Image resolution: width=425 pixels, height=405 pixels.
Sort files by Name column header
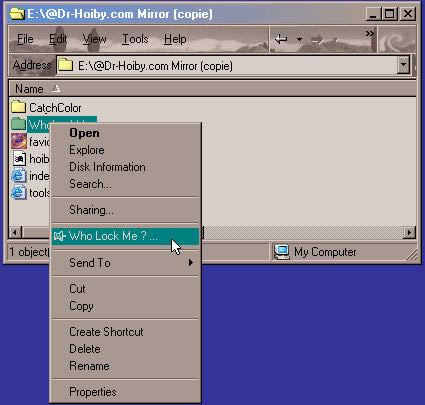coord(37,89)
